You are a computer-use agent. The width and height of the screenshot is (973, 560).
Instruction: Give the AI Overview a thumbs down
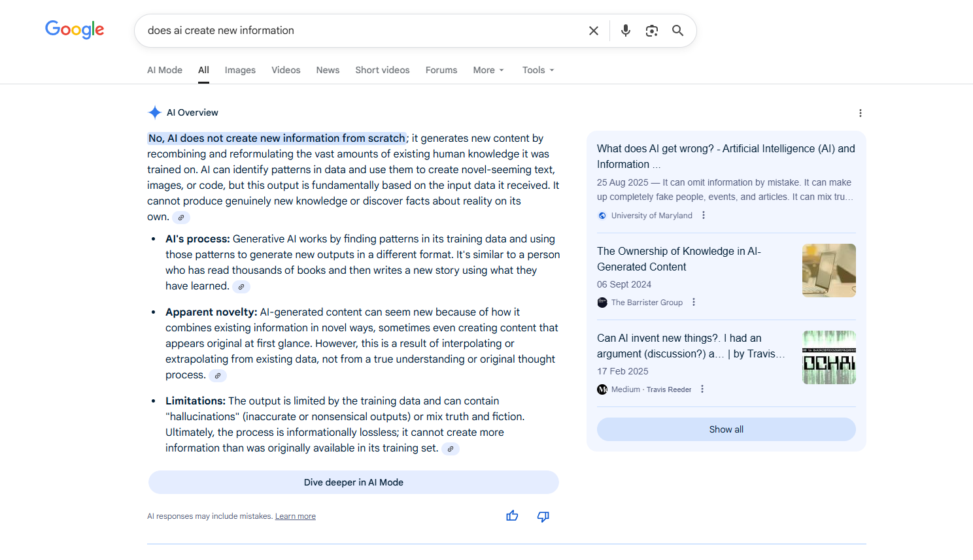pyautogui.click(x=543, y=516)
